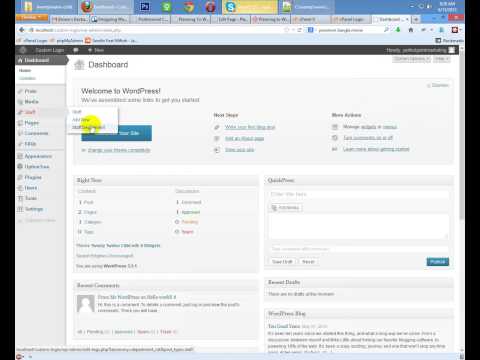Select the department entry in Staff flyout
Viewport: 480px width, 360px height.
89,127
